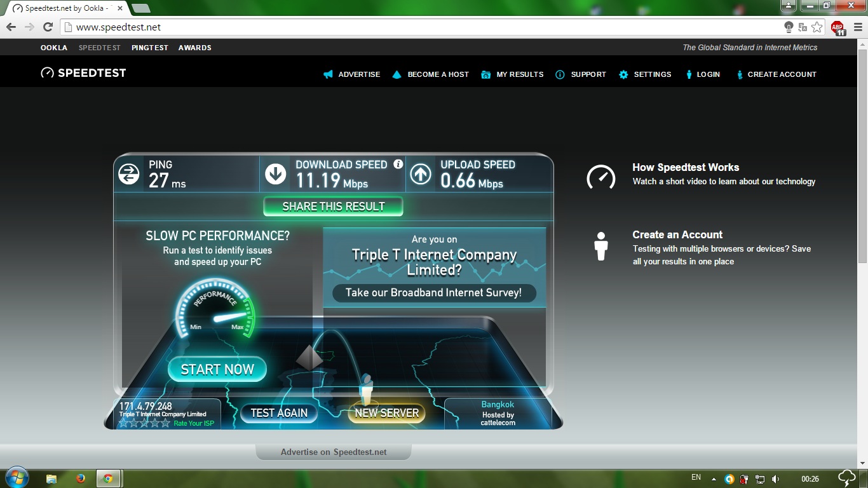Open CREATE ACCOUNT menu item
Viewport: 868px width, 488px height.
[x=782, y=74]
